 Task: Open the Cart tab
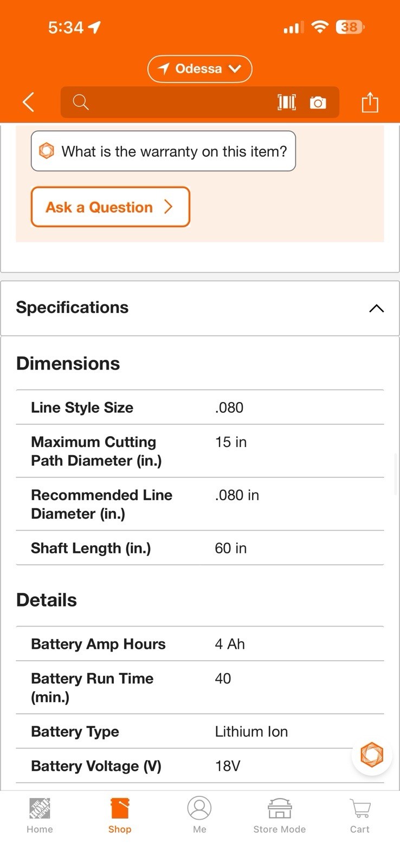[360, 815]
